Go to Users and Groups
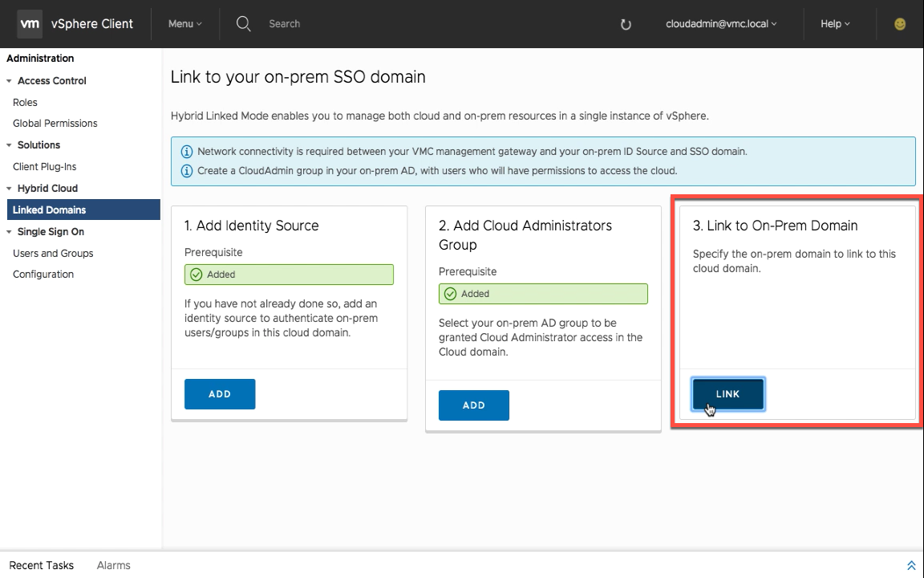 [x=53, y=254]
